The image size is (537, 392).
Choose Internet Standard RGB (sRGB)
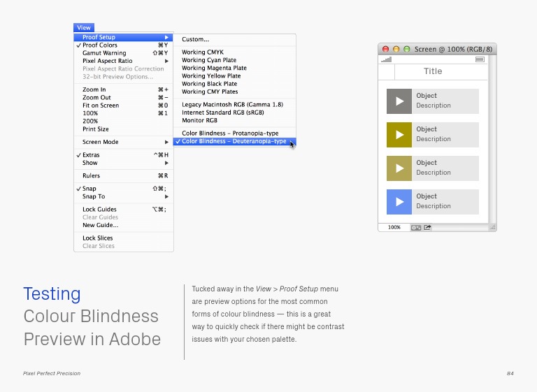coord(234,112)
